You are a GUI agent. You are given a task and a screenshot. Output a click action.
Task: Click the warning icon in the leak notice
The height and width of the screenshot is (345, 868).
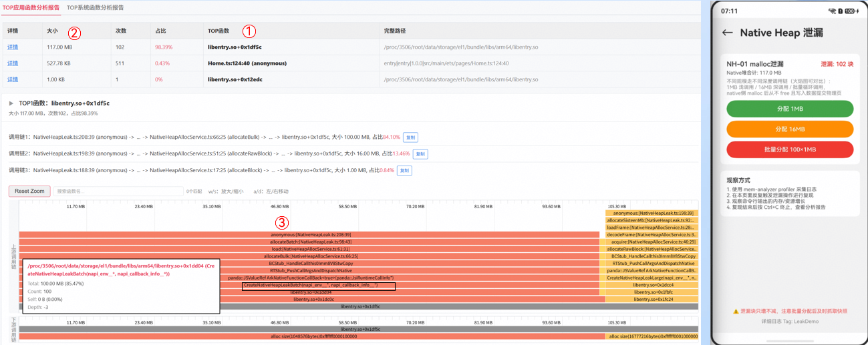tap(736, 312)
